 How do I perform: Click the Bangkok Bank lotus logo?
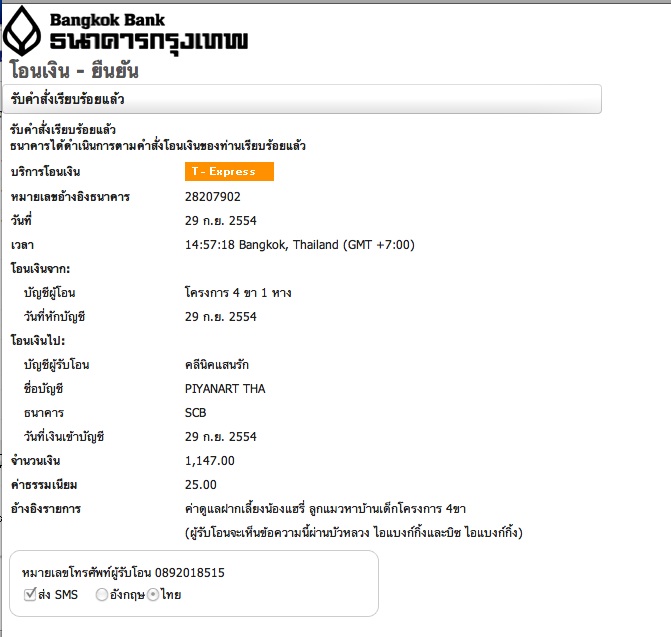22,31
